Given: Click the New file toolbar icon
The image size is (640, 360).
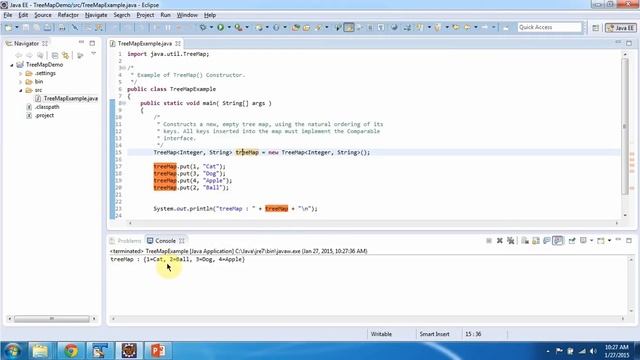Looking at the screenshot, I should tap(8, 27).
